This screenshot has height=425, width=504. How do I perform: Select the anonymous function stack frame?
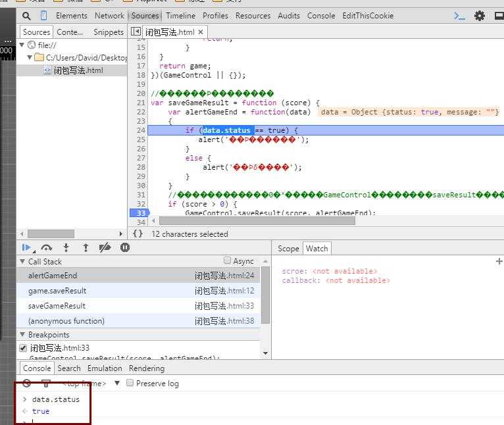click(138, 321)
